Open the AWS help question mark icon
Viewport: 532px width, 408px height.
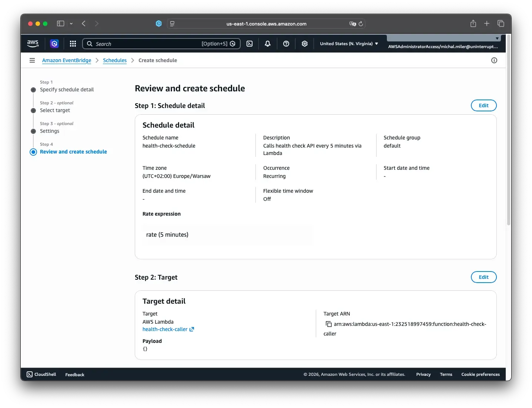(286, 44)
